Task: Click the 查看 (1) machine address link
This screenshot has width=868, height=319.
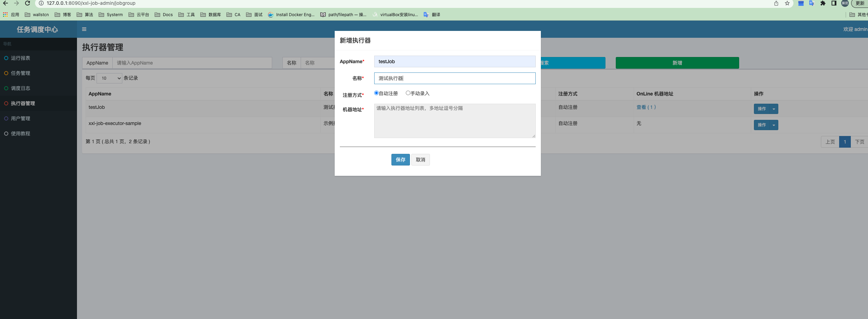Action: tap(646, 107)
